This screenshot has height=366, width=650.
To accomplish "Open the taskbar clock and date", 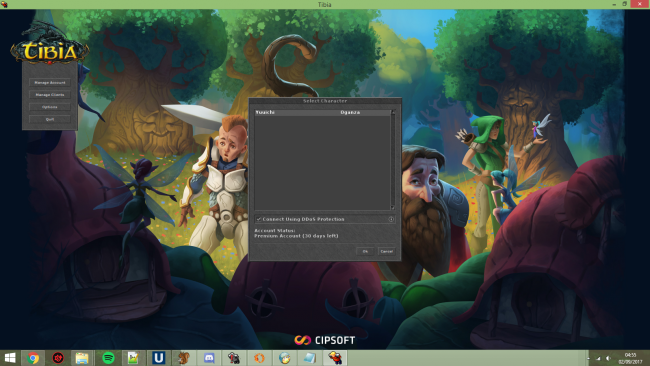I will (631, 358).
